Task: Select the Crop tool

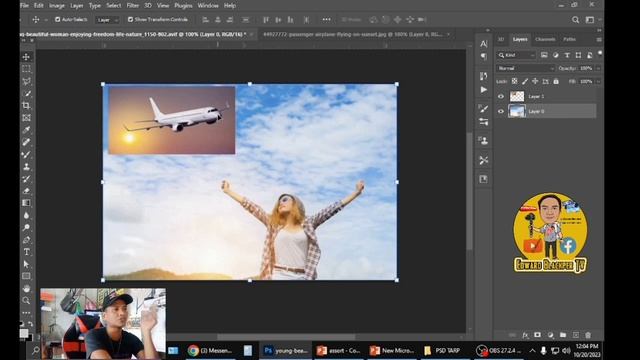Action: pos(26,106)
